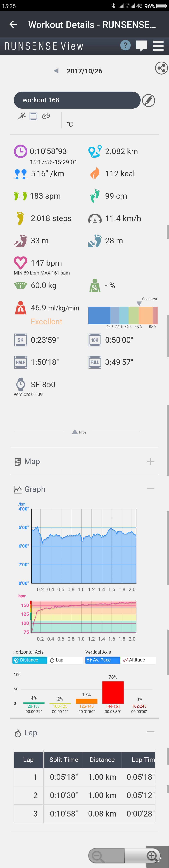Tap the zoom in magnifier button

tap(152, 856)
